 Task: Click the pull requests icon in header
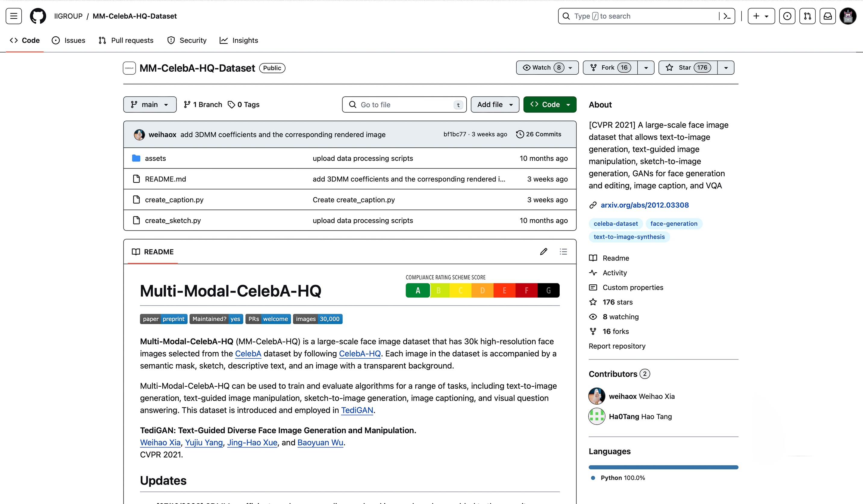coord(807,16)
